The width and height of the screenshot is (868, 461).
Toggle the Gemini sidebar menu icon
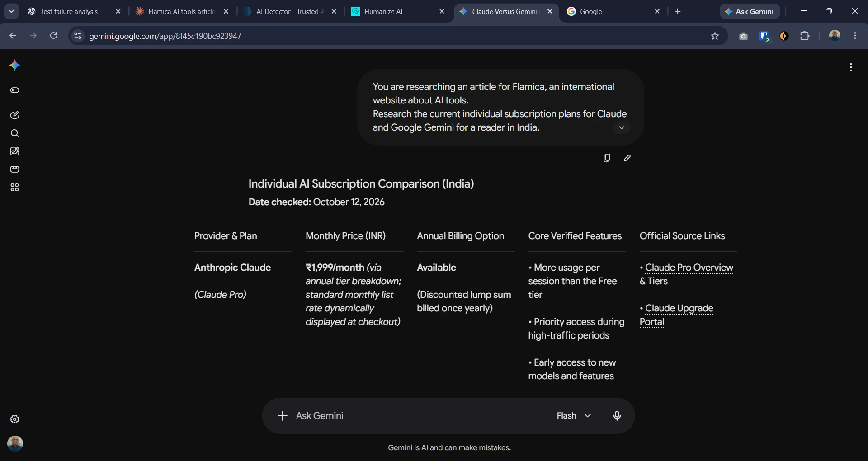click(x=14, y=90)
